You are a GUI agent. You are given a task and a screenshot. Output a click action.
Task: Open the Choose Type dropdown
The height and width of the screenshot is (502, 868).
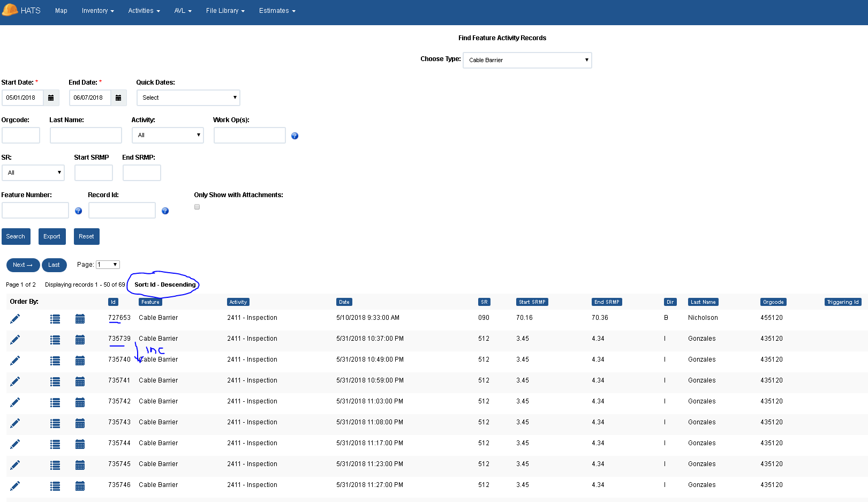click(x=527, y=60)
